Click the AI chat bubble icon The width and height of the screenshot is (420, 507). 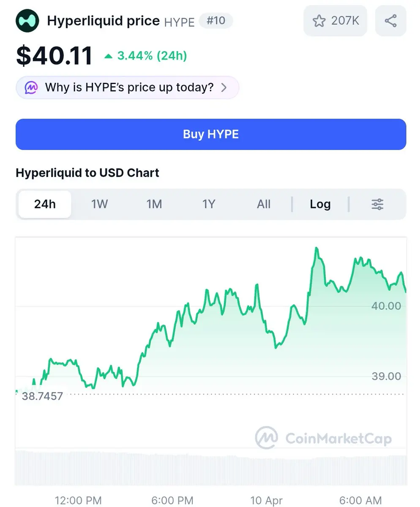(31, 87)
